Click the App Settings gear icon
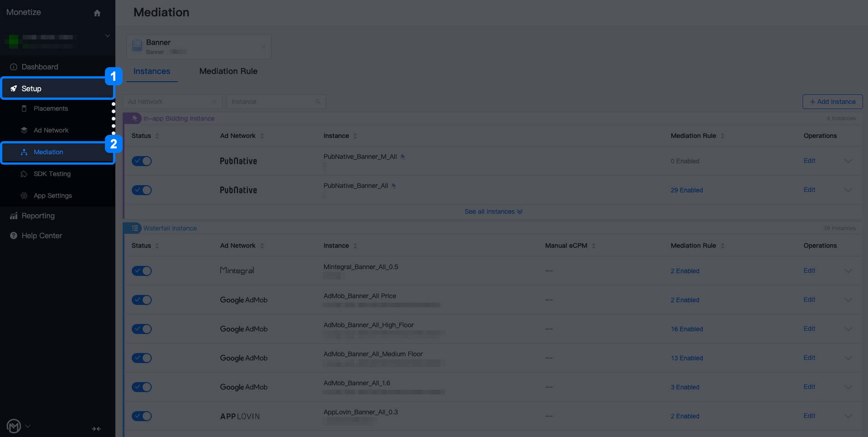This screenshot has width=868, height=437. [x=24, y=196]
